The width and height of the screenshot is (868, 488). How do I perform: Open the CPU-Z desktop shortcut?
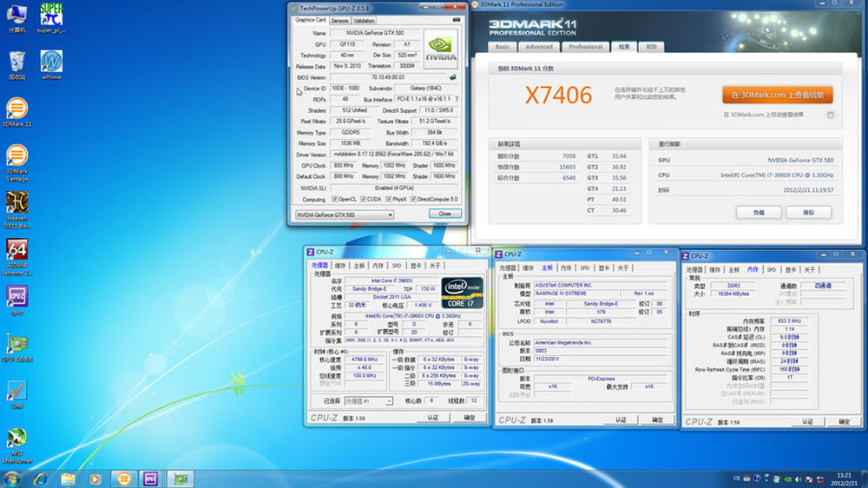[16, 300]
